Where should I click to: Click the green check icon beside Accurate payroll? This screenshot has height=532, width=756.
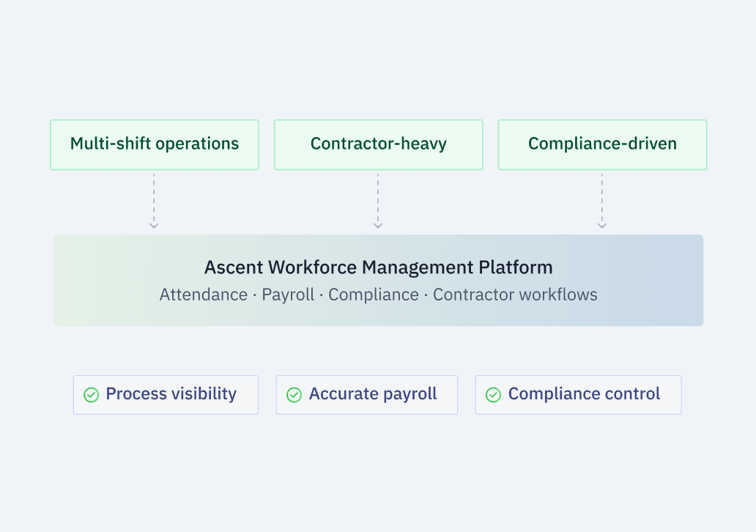[x=294, y=394]
